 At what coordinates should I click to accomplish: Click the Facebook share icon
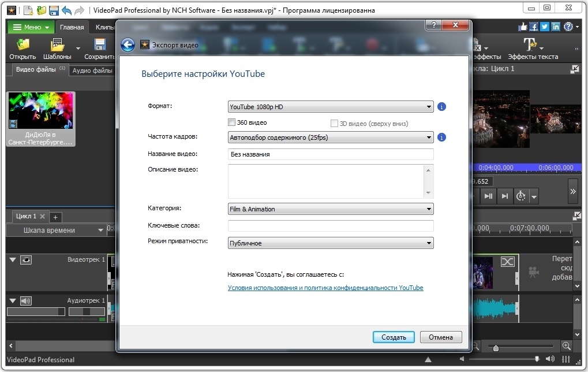pos(534,27)
